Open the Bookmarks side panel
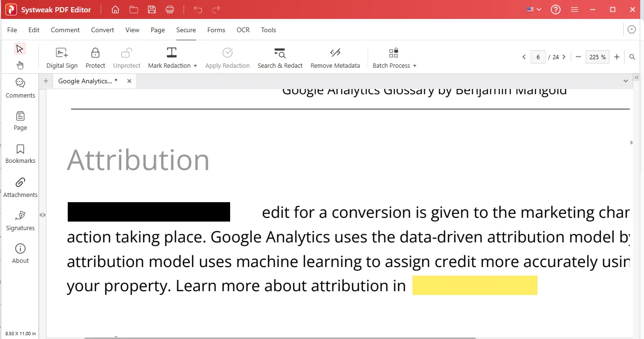This screenshot has width=644, height=339. coord(20,154)
